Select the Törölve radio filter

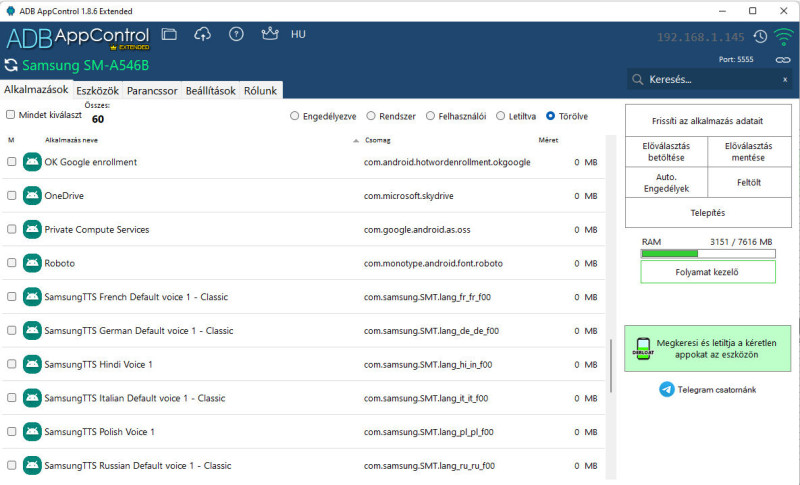pos(551,116)
